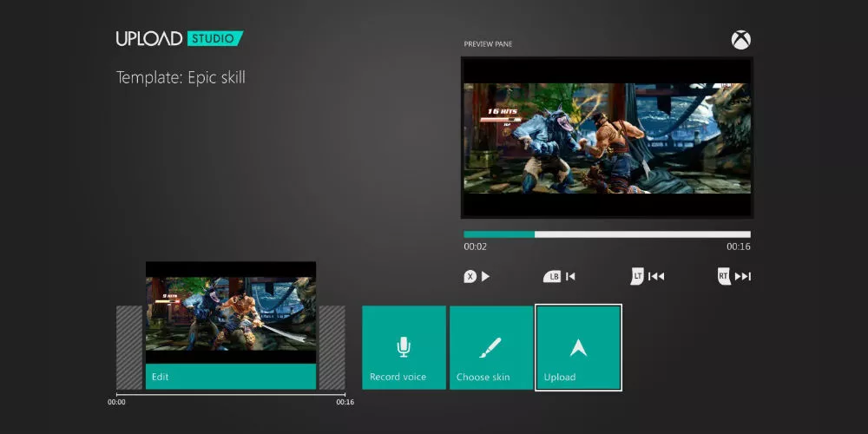868x434 pixels.
Task: Open the Choose skin tile
Action: (x=491, y=348)
